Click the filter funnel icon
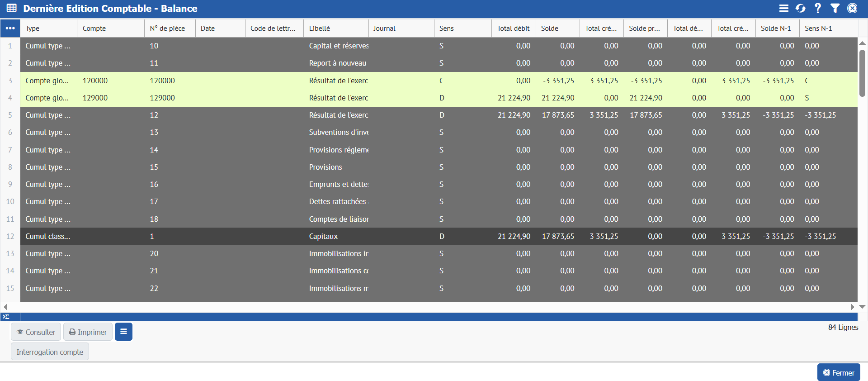The height and width of the screenshot is (381, 868). [835, 9]
